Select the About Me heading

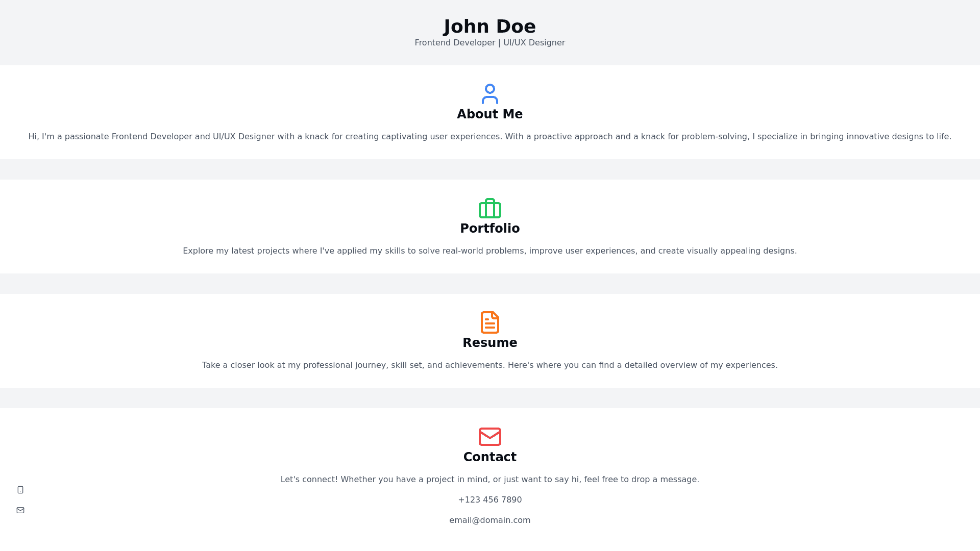(x=489, y=114)
